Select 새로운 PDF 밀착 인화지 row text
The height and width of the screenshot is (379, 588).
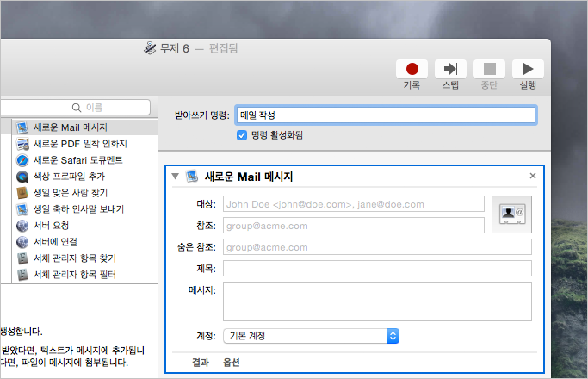[80, 144]
